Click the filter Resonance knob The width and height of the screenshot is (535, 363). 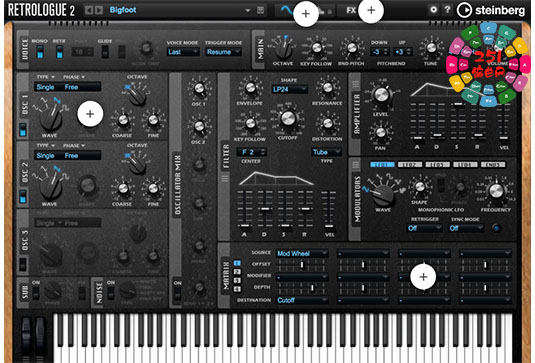click(327, 88)
